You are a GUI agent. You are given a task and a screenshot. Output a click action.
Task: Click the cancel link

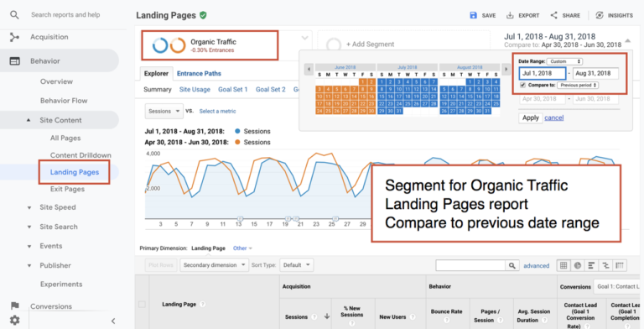554,117
